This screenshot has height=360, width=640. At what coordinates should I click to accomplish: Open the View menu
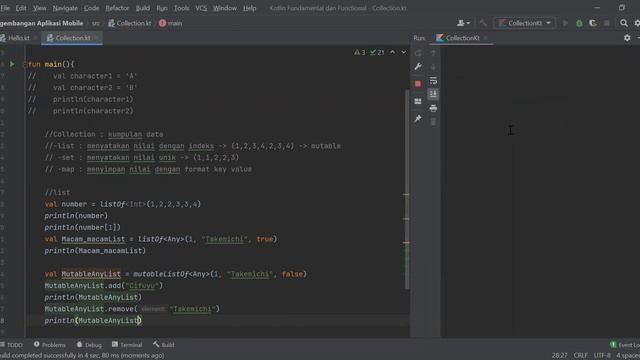[40, 8]
